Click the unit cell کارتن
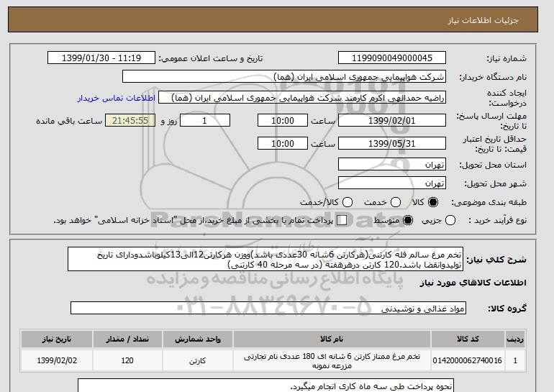The image size is (554, 392). click(x=198, y=360)
